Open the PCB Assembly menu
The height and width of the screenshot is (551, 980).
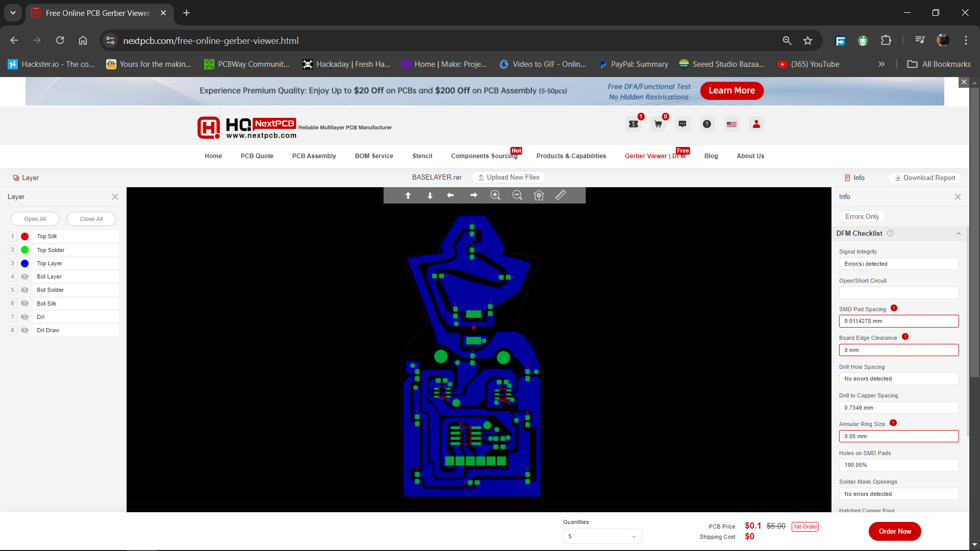[x=314, y=156]
